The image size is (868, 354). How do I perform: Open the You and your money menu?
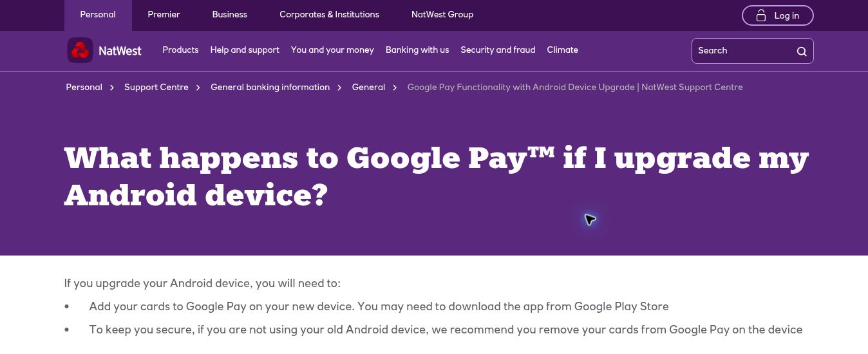point(332,50)
